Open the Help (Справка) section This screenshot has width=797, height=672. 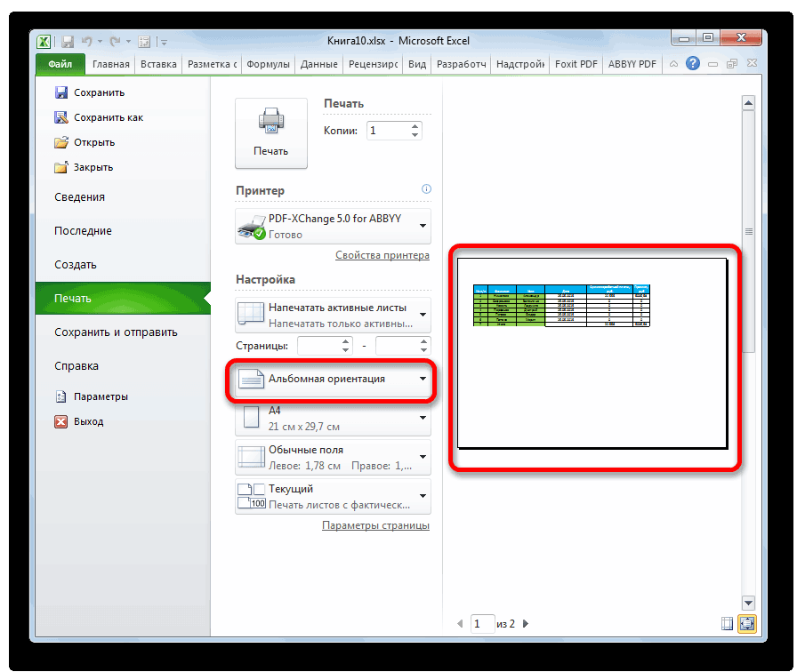tap(76, 365)
